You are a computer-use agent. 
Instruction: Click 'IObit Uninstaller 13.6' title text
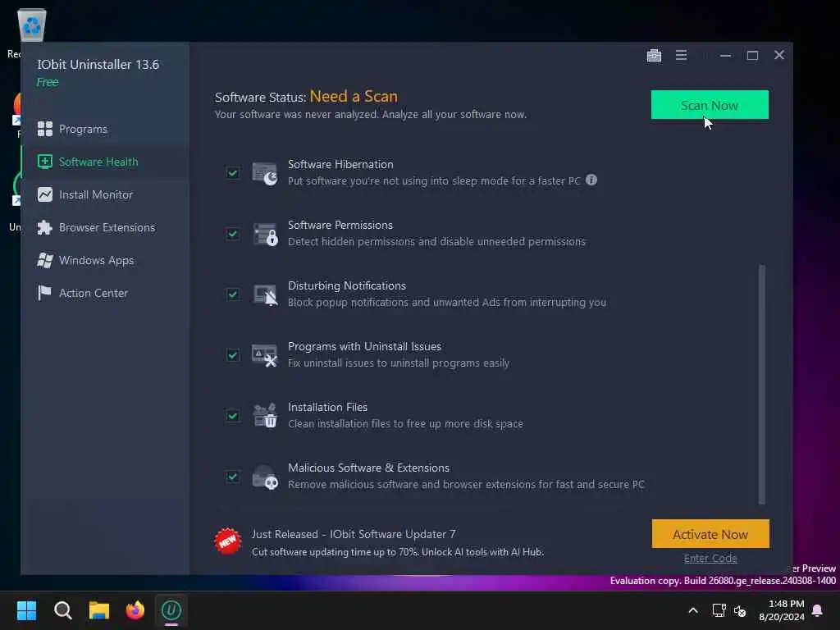pos(98,64)
